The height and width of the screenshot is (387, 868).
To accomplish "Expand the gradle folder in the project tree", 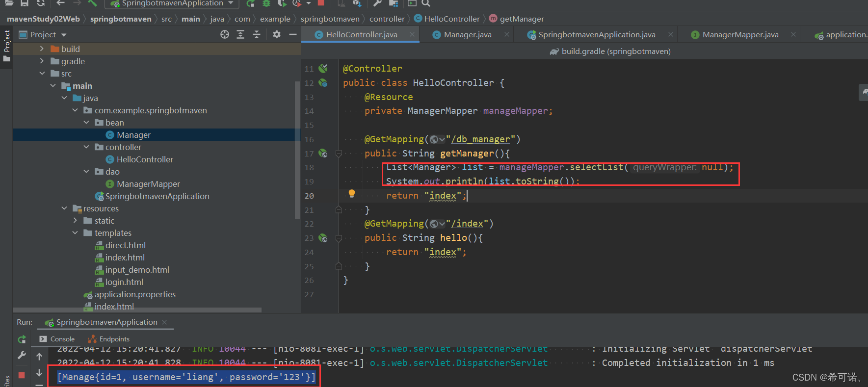I will point(42,61).
